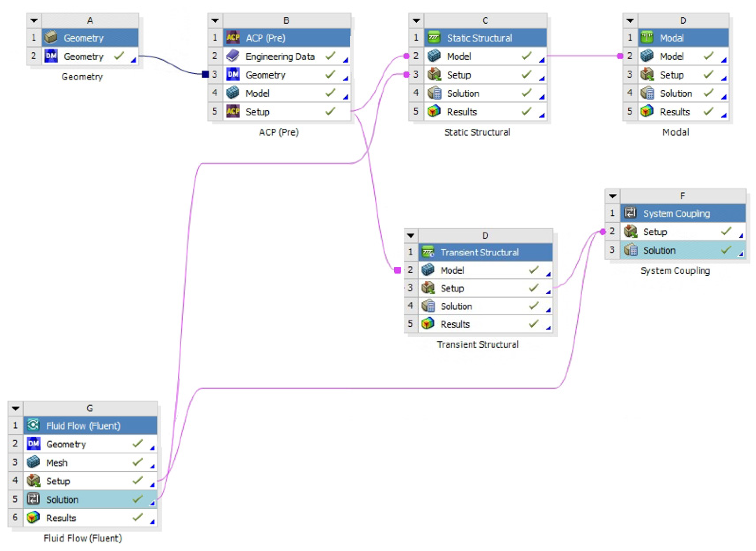Click the System Coupling Setup icon

click(x=630, y=231)
